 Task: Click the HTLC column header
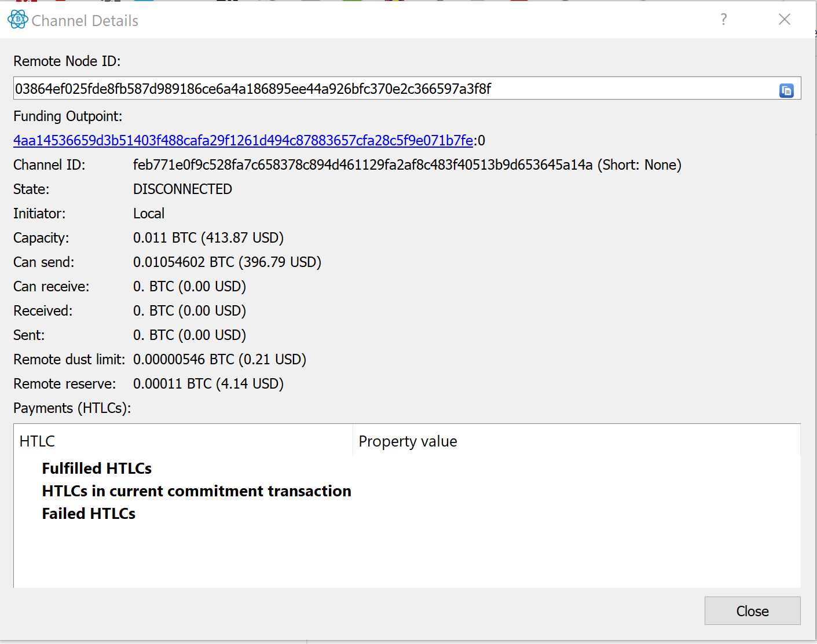(36, 441)
